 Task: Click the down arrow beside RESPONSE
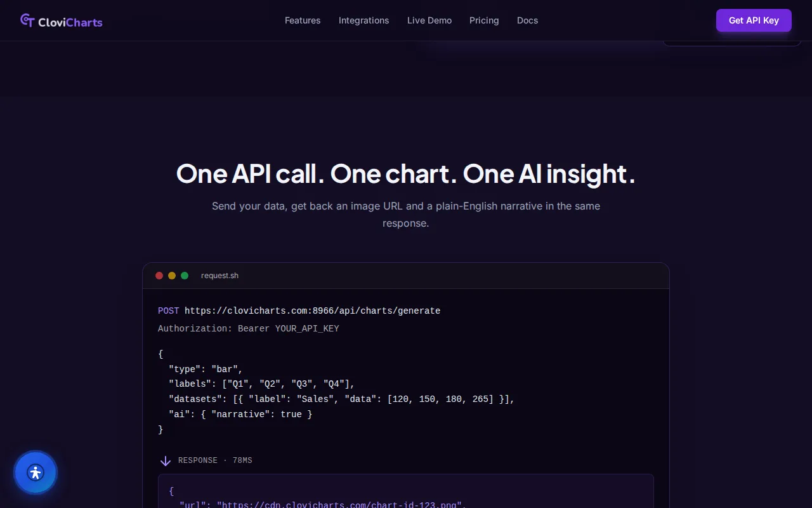[166, 460]
